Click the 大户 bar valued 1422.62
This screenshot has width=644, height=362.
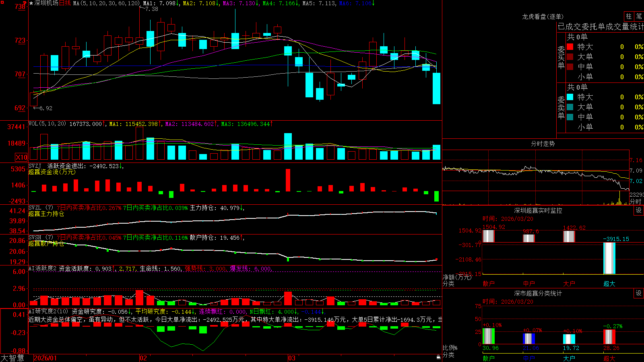click(x=569, y=237)
